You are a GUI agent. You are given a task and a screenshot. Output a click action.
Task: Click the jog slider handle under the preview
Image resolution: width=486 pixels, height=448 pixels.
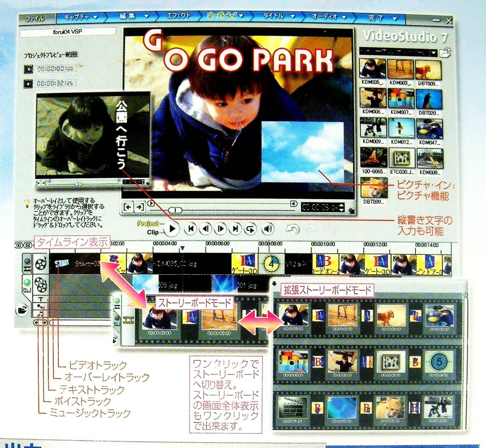click(175, 210)
